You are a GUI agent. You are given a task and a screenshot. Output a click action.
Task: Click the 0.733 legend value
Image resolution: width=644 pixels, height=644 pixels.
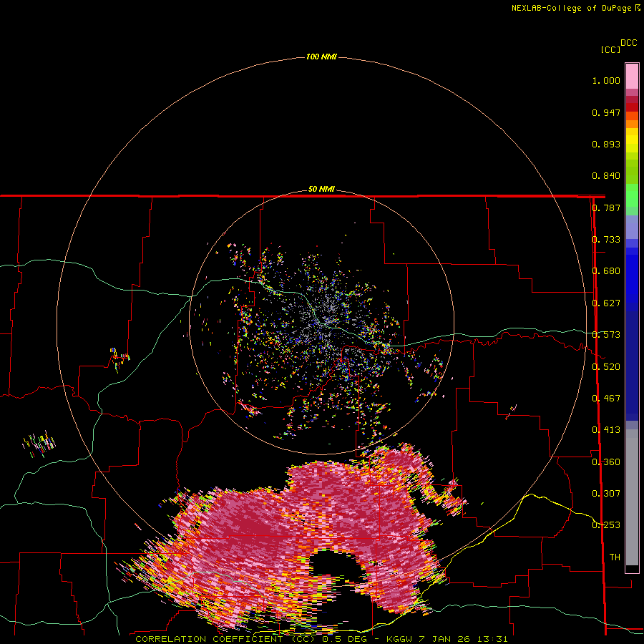[x=606, y=240]
